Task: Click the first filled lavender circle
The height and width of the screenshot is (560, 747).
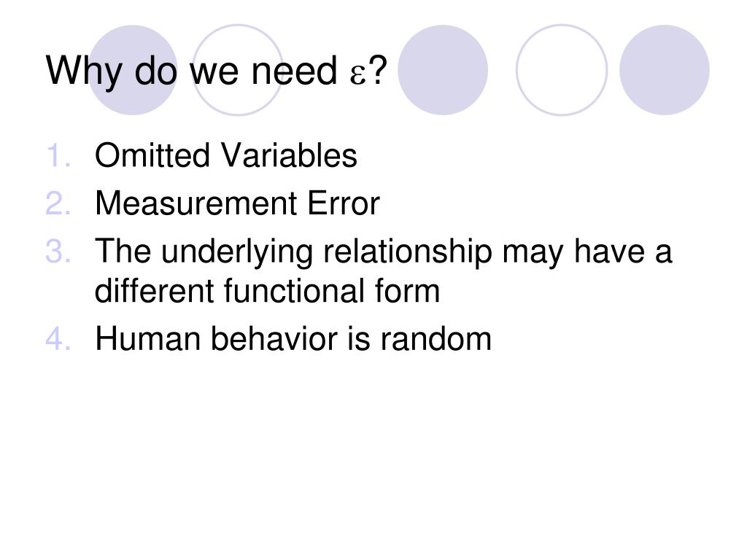Action: click(133, 70)
